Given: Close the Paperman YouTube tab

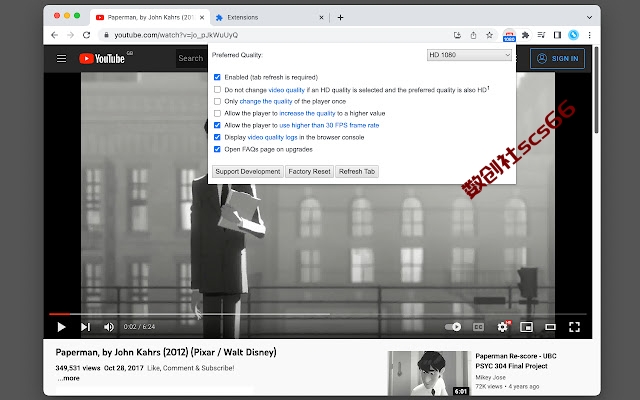Looking at the screenshot, I should click(201, 18).
